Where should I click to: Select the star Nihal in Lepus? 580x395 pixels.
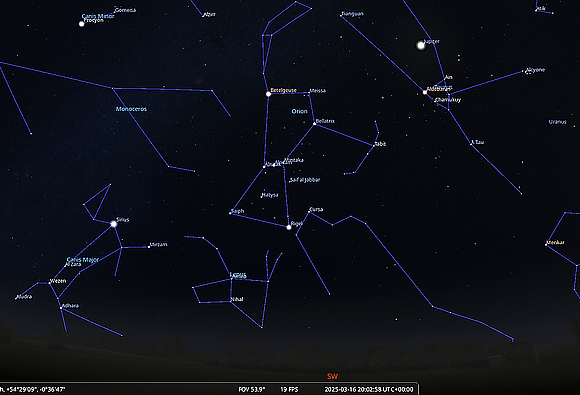pyautogui.click(x=231, y=301)
